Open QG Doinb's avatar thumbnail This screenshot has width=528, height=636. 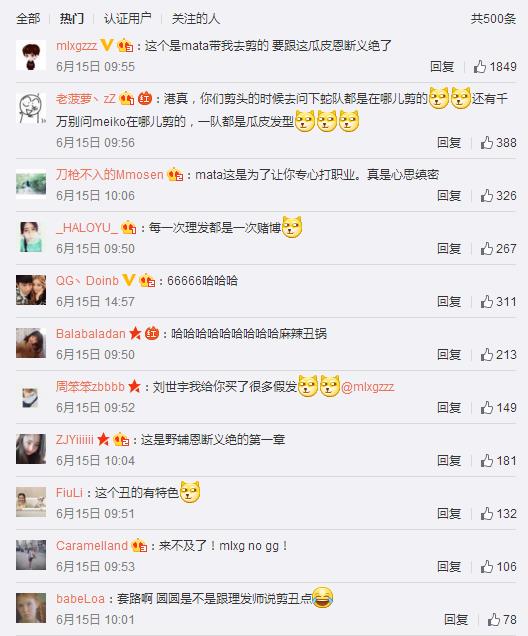point(31,290)
